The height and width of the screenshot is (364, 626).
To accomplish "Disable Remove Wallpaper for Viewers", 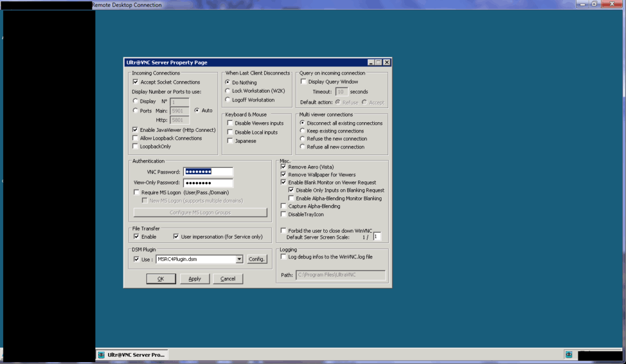I will [x=282, y=174].
